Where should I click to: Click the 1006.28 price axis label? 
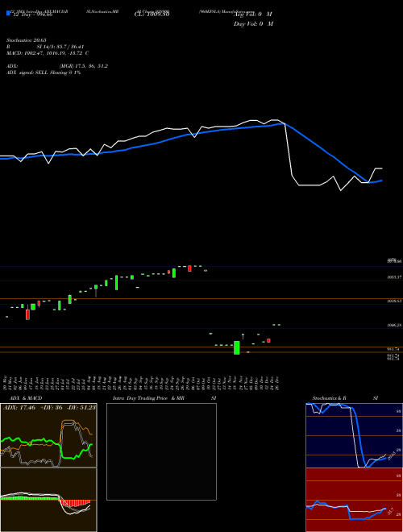pos(394,325)
